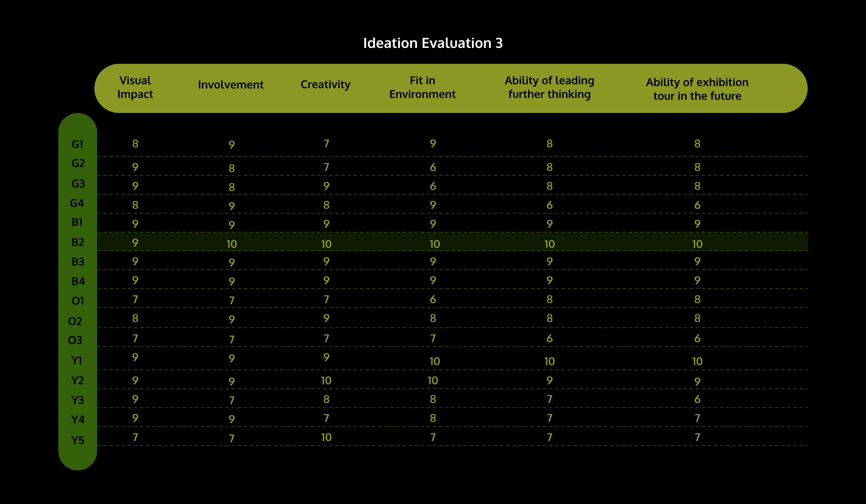The image size is (866, 504).
Task: Click row label Y5
Action: [78, 440]
